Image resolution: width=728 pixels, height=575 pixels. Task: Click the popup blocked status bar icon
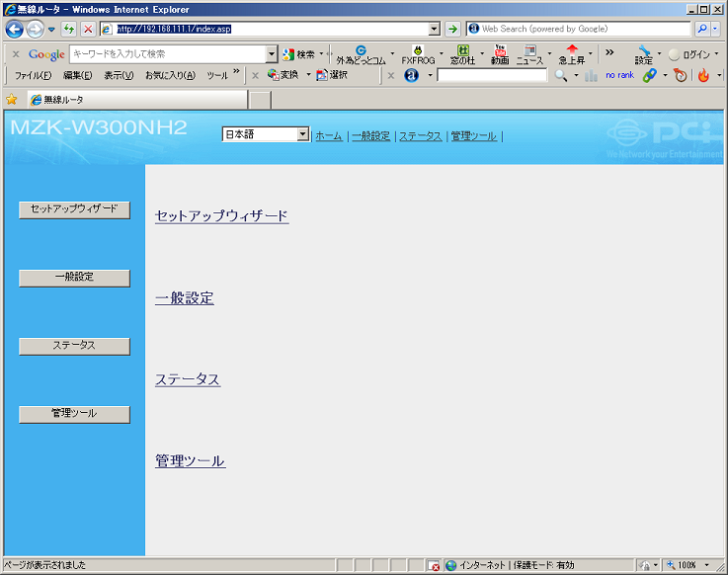(x=433, y=565)
